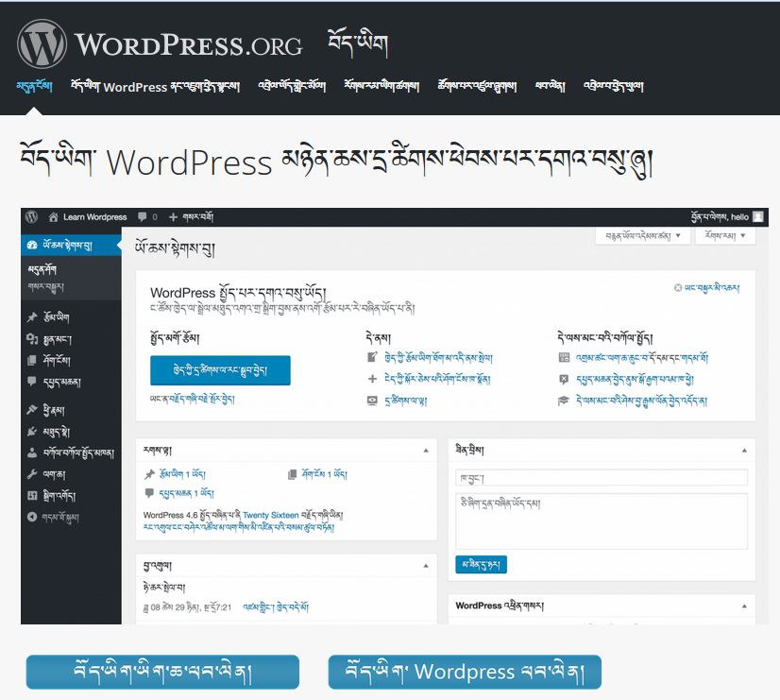
Task: Open Posts via the pushpin sidebar icon
Action: (32, 316)
